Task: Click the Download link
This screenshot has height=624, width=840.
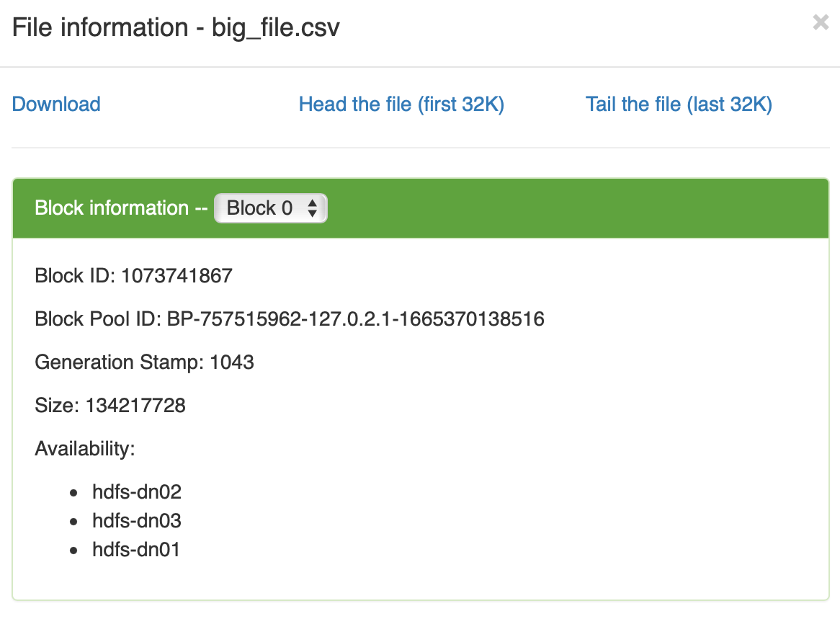Action: point(56,104)
